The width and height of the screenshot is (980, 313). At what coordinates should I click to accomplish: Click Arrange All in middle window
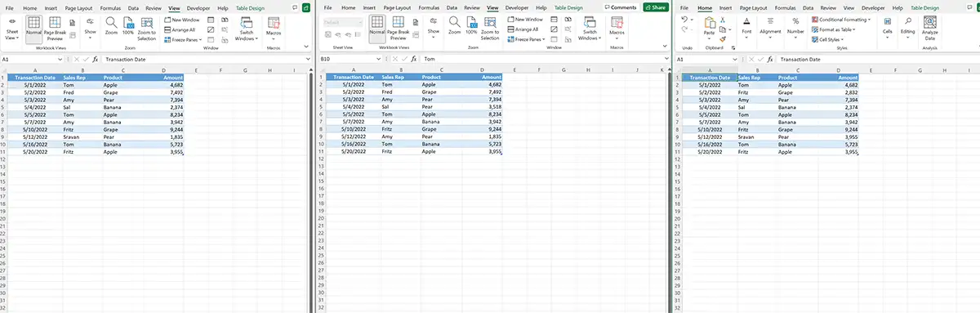(x=523, y=29)
